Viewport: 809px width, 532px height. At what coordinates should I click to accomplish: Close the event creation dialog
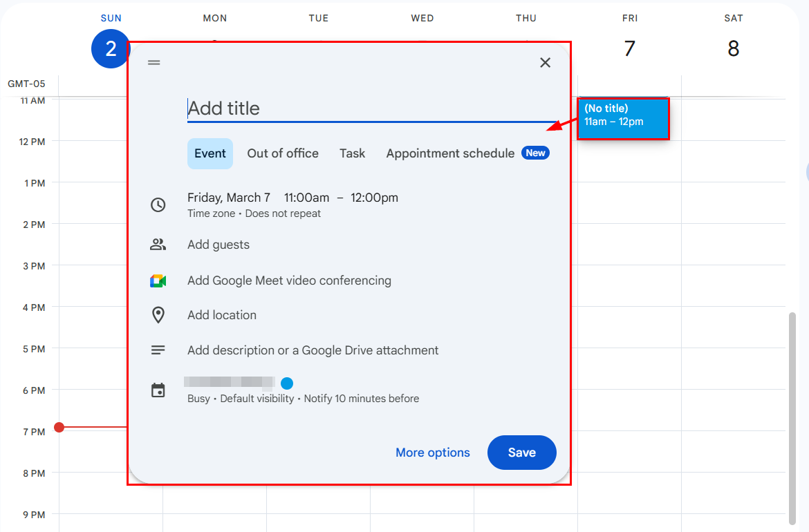coord(545,62)
